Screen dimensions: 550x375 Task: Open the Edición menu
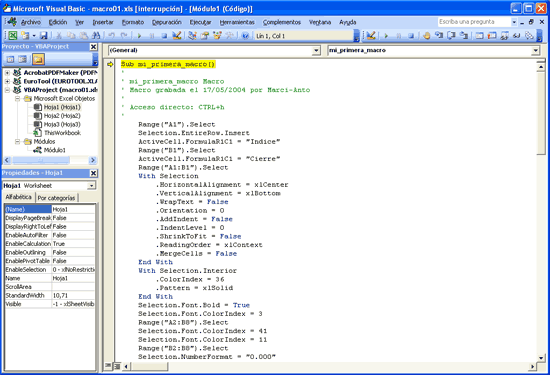pos(58,22)
